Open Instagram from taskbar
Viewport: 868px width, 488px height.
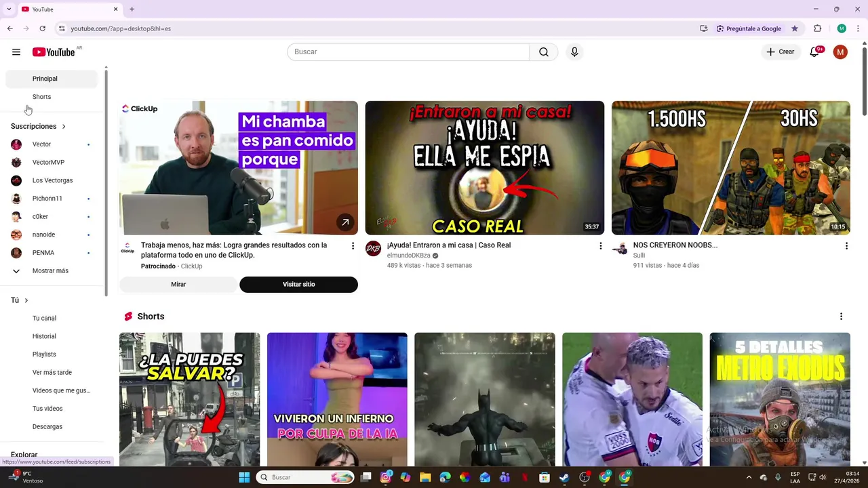click(386, 477)
